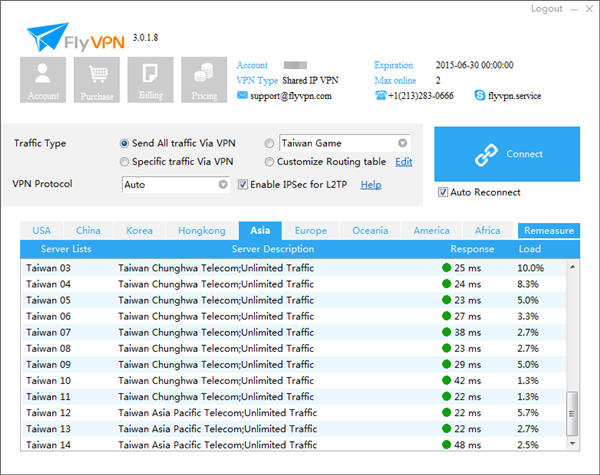
Task: Select the Taiwan 11 server row
Action: click(293, 397)
